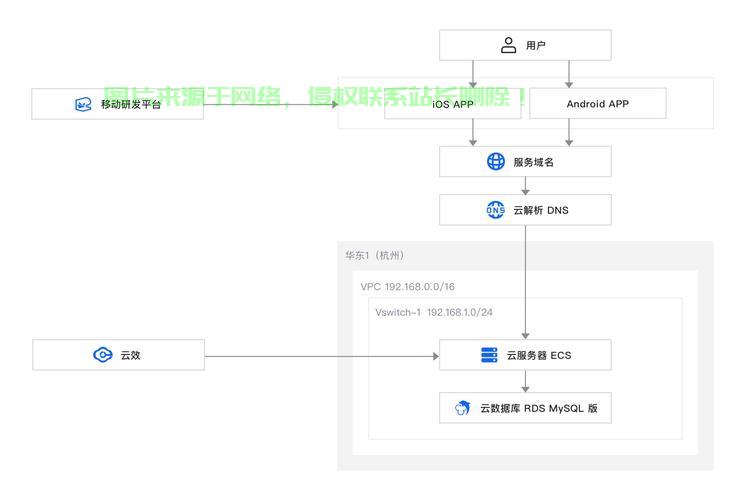Screen dimensions: 745x500
Task: Click the 华东1（杭州）region label
Action: tap(375, 256)
